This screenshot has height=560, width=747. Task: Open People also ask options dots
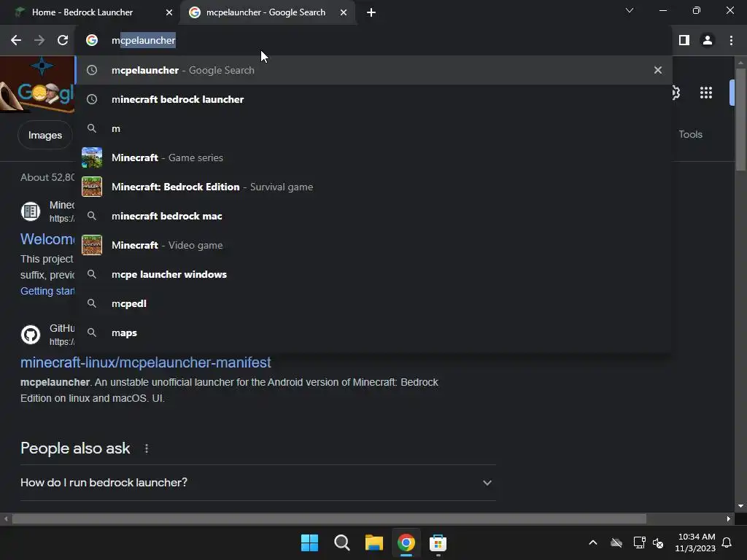[147, 448]
